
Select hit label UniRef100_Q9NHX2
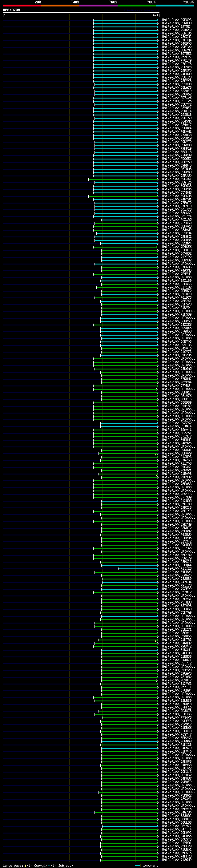(x=176, y=236)
